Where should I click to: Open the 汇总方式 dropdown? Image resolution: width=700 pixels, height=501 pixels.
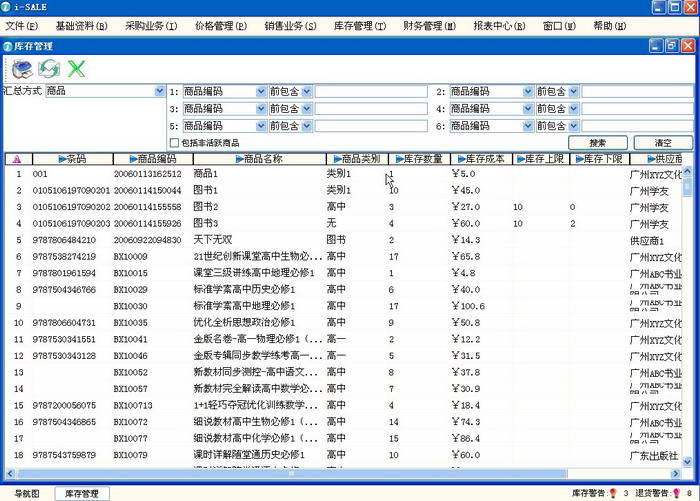[x=159, y=91]
